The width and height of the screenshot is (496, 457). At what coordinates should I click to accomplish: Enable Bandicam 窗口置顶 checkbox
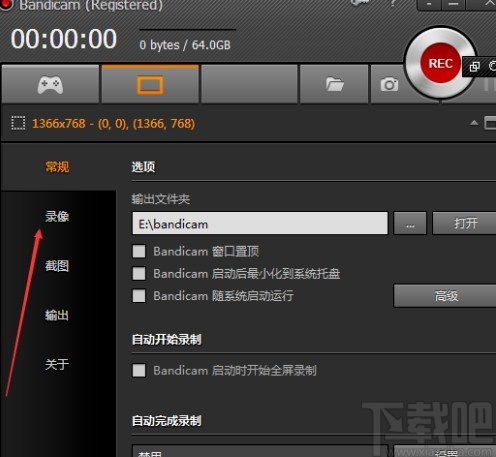click(139, 251)
